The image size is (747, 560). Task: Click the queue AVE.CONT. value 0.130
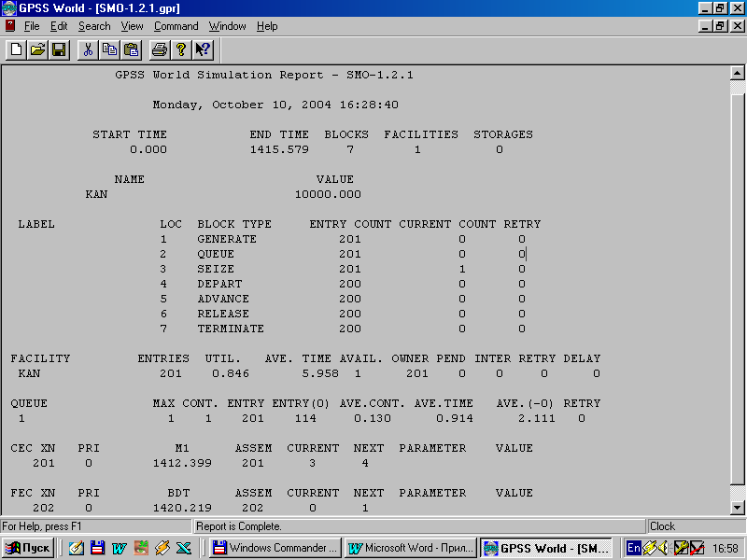click(x=372, y=418)
